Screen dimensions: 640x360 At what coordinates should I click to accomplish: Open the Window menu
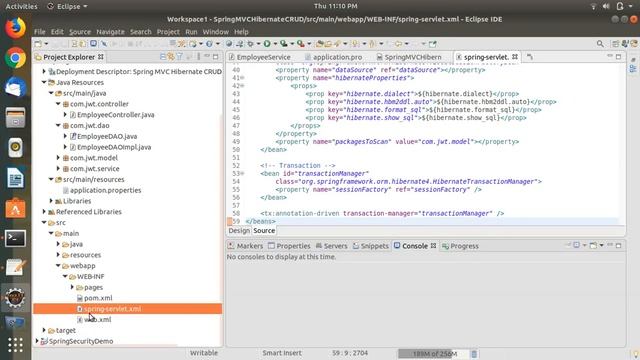click(x=216, y=31)
